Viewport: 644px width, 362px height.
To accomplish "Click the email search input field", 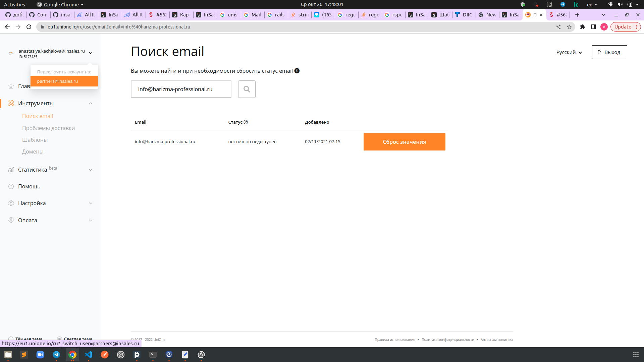I will click(181, 89).
